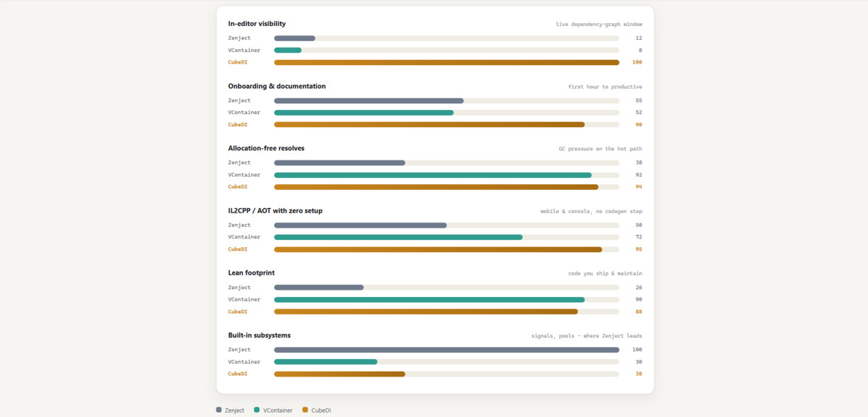Click the CubeDI label under Allocation-free resolves
Viewport: 868px width, 417px height.
237,186
